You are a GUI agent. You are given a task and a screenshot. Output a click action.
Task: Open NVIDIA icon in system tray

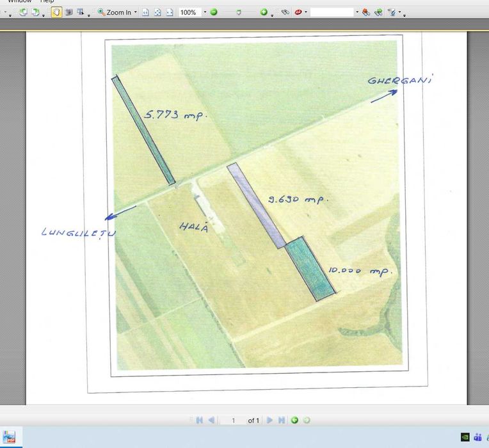465,437
